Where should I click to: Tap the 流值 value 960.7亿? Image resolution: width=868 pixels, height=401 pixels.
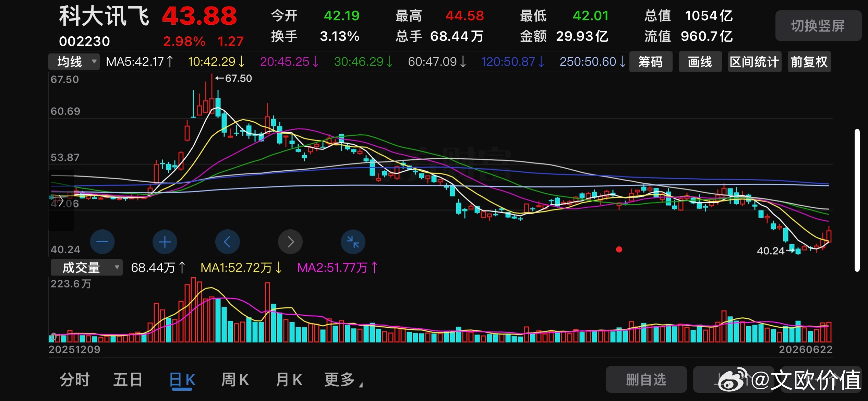tap(707, 36)
